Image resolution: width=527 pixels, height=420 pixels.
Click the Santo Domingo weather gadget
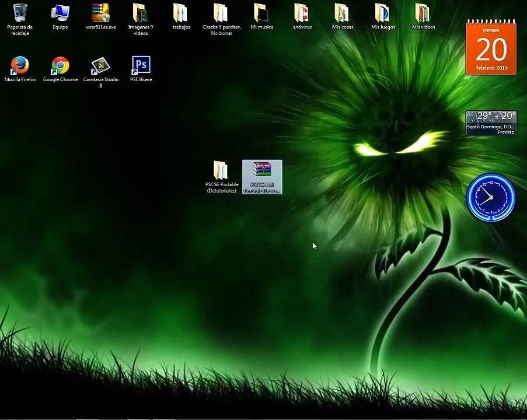tap(491, 123)
